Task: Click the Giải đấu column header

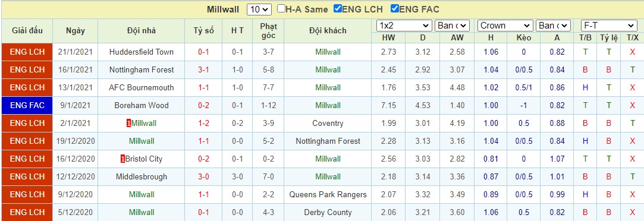Action: click(x=27, y=31)
